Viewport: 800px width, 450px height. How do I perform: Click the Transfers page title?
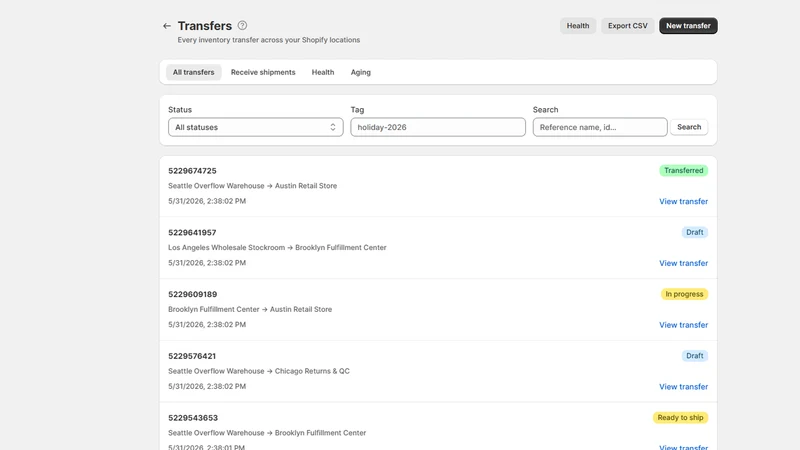point(205,26)
